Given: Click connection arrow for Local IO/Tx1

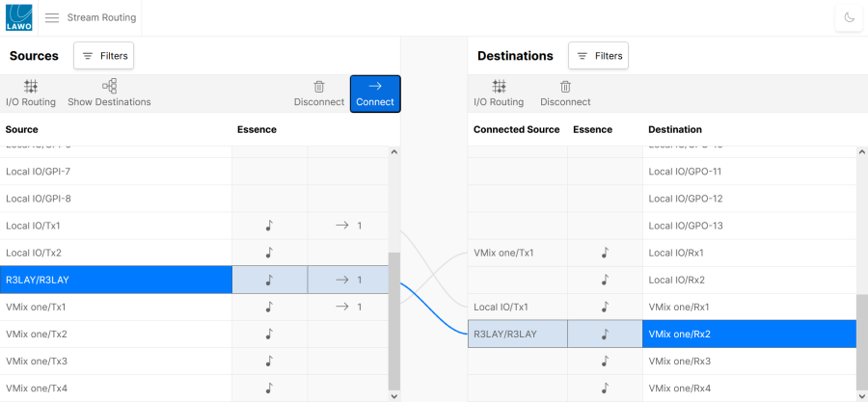Looking at the screenshot, I should click(x=347, y=226).
